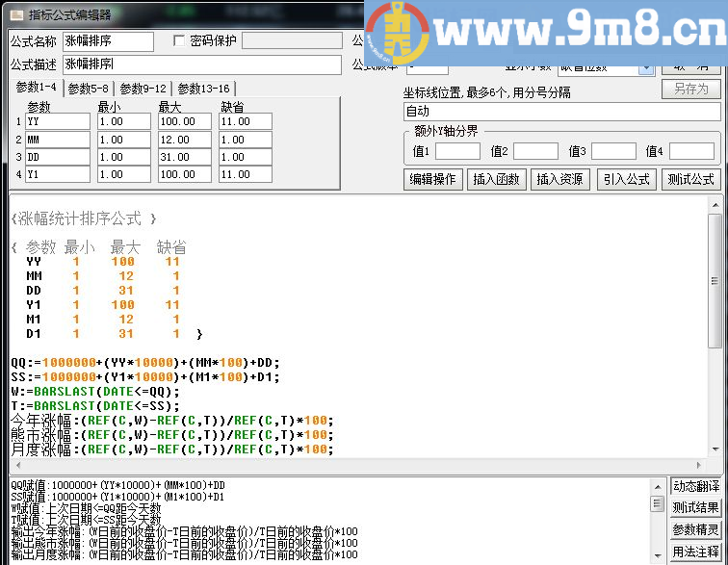Click the 坐标线位置 field showing 自动
The height and width of the screenshot is (565, 728).
point(561,112)
